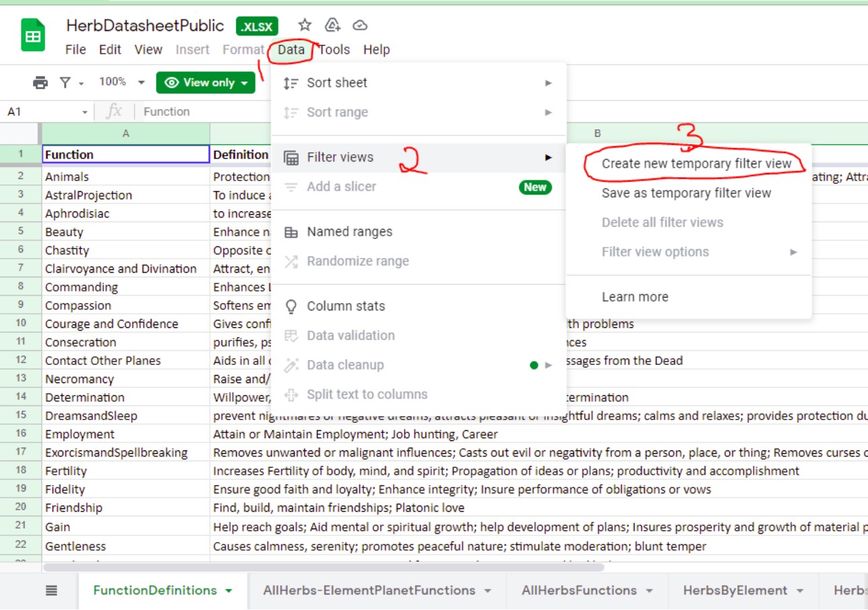
Task: Switch to the HerbsByElement sheet tab
Action: tap(735, 590)
